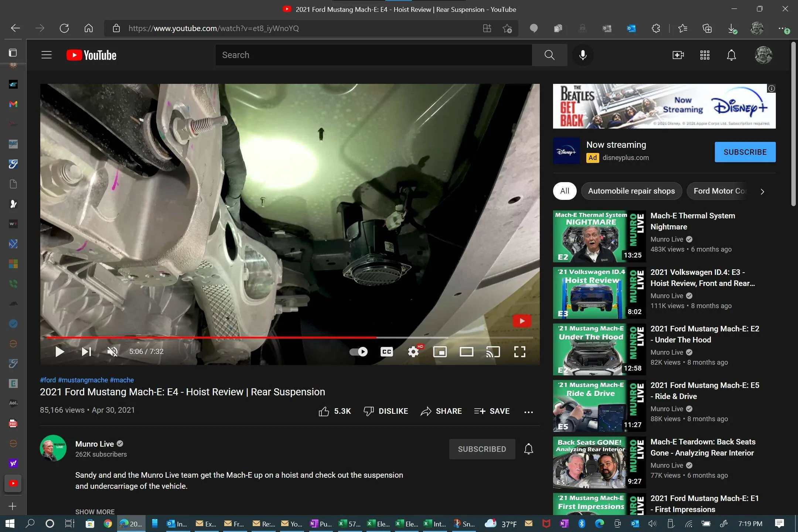The height and width of the screenshot is (532, 798).
Task: Open Munro Live channel avatar
Action: point(53,448)
